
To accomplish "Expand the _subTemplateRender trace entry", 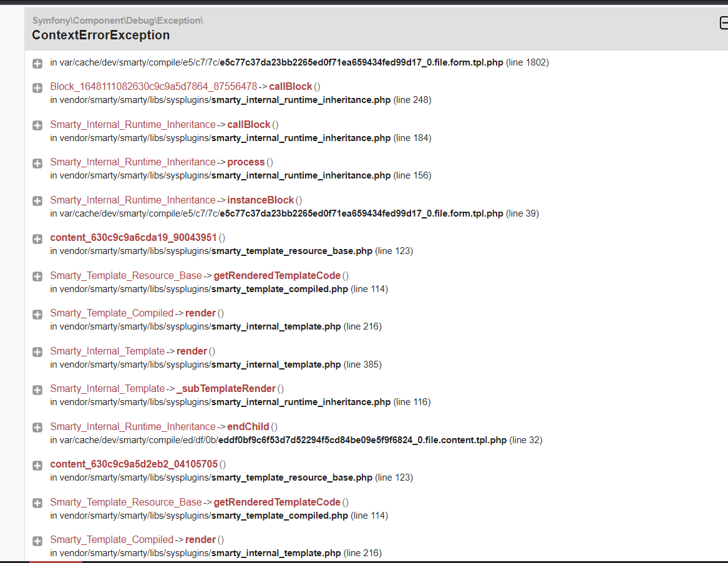I will (x=37, y=390).
